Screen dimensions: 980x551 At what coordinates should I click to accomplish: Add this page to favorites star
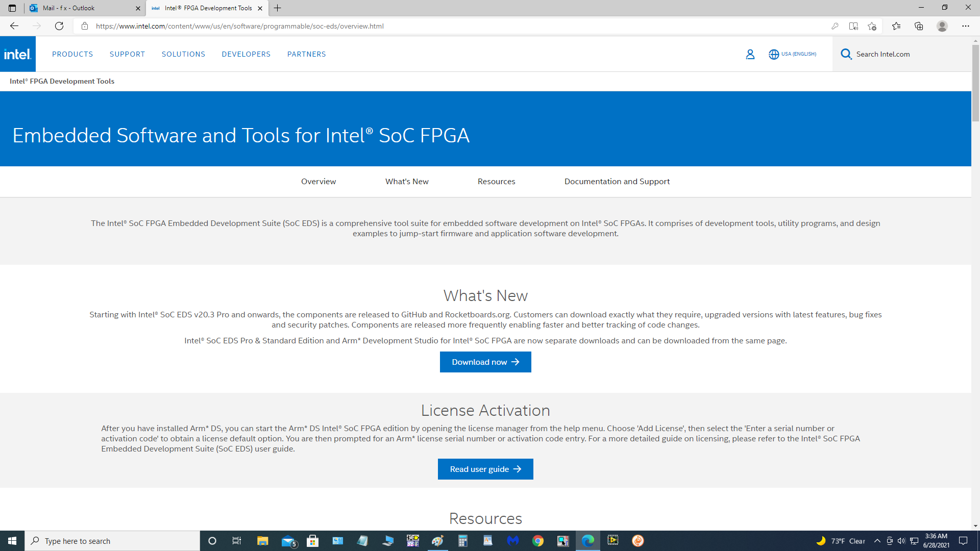(x=872, y=26)
